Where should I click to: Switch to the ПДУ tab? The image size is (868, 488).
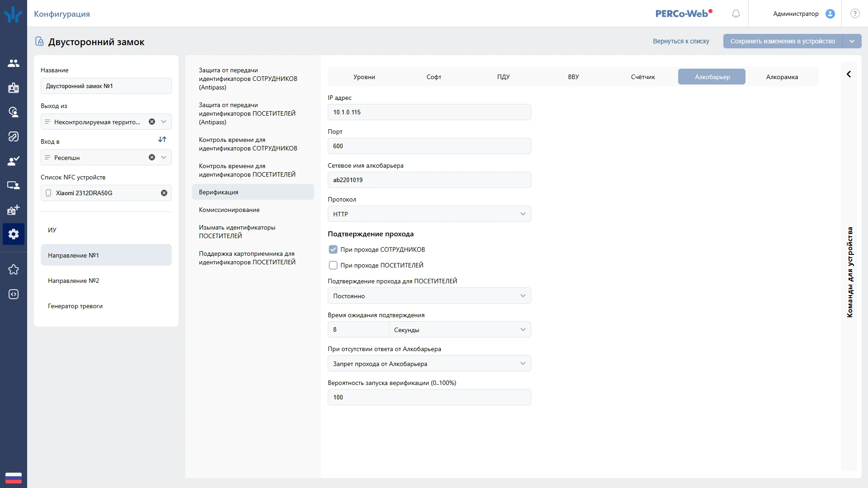point(504,77)
